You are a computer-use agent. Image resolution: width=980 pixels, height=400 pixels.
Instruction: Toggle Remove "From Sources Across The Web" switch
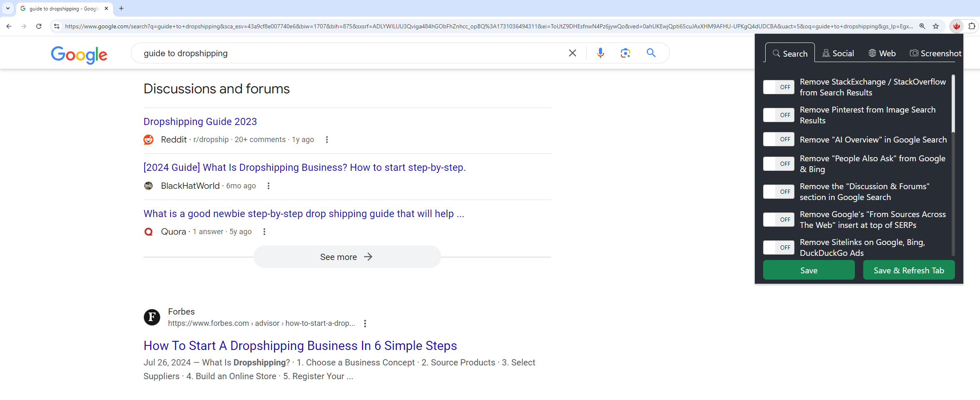779,220
